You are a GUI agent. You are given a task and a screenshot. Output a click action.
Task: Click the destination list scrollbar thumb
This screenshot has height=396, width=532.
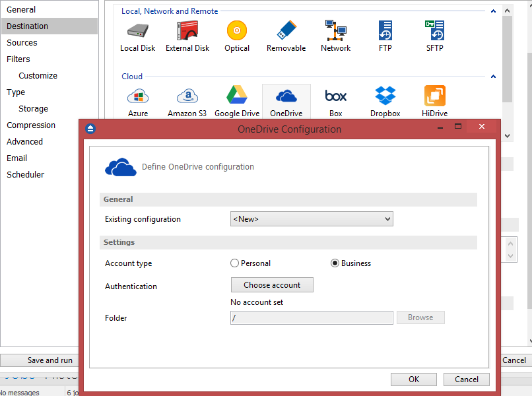(x=507, y=59)
